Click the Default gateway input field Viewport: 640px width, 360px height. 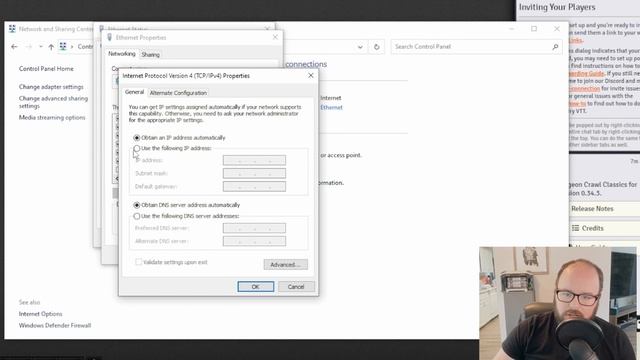point(254,187)
